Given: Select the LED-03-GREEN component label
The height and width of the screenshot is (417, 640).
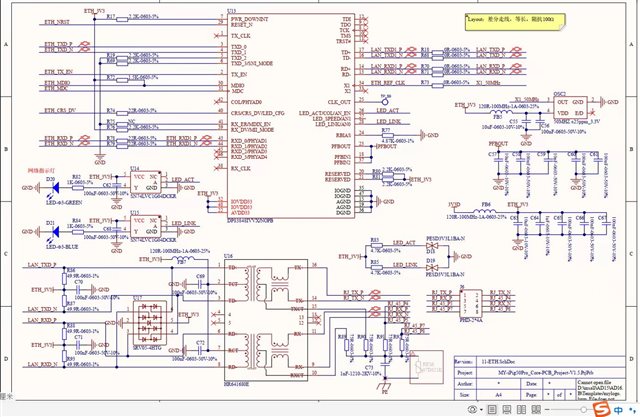Looking at the screenshot, I should coord(64,202).
